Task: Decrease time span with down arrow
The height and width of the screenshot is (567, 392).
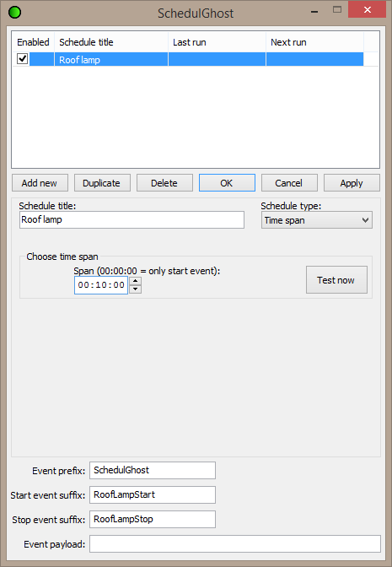Action: tap(135, 289)
